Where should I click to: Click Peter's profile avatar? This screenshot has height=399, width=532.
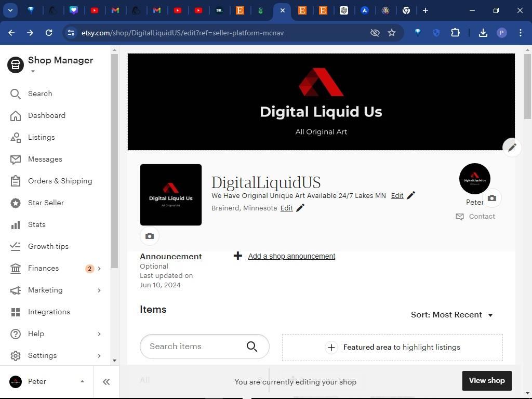[474, 179]
